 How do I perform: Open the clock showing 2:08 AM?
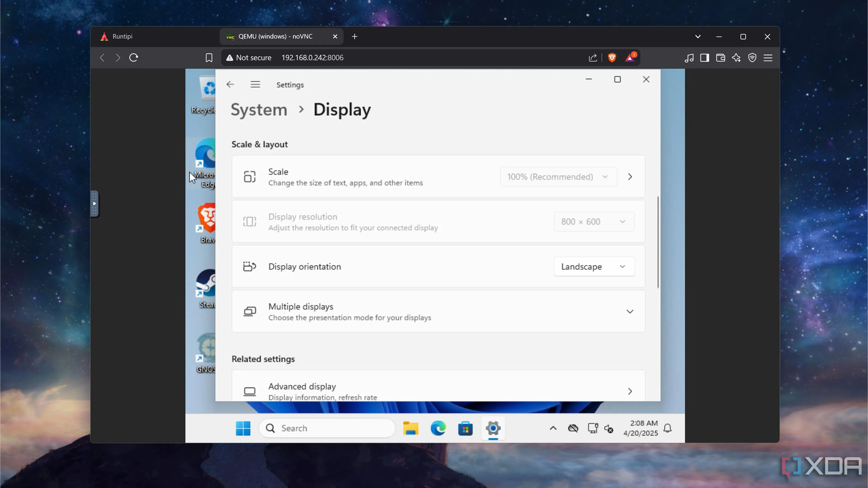(x=641, y=428)
